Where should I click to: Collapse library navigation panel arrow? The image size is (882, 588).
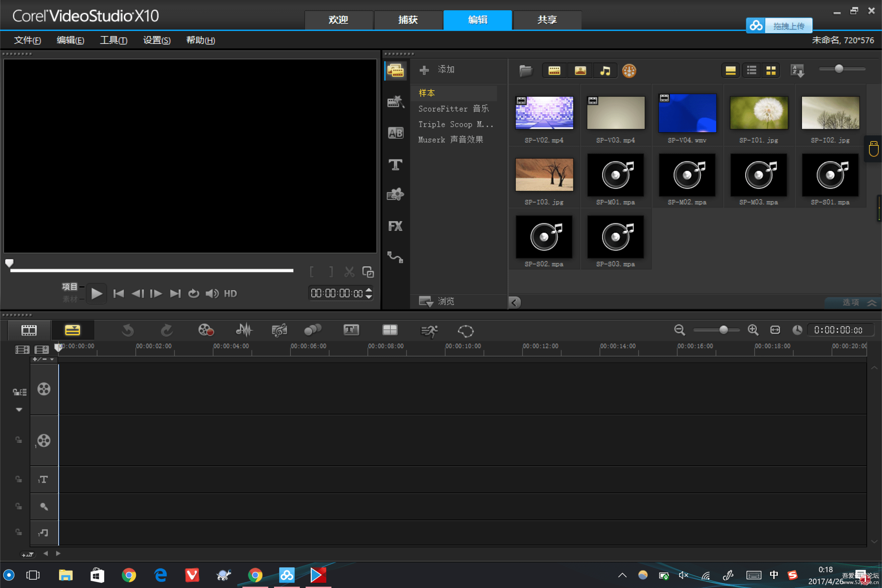tap(514, 302)
